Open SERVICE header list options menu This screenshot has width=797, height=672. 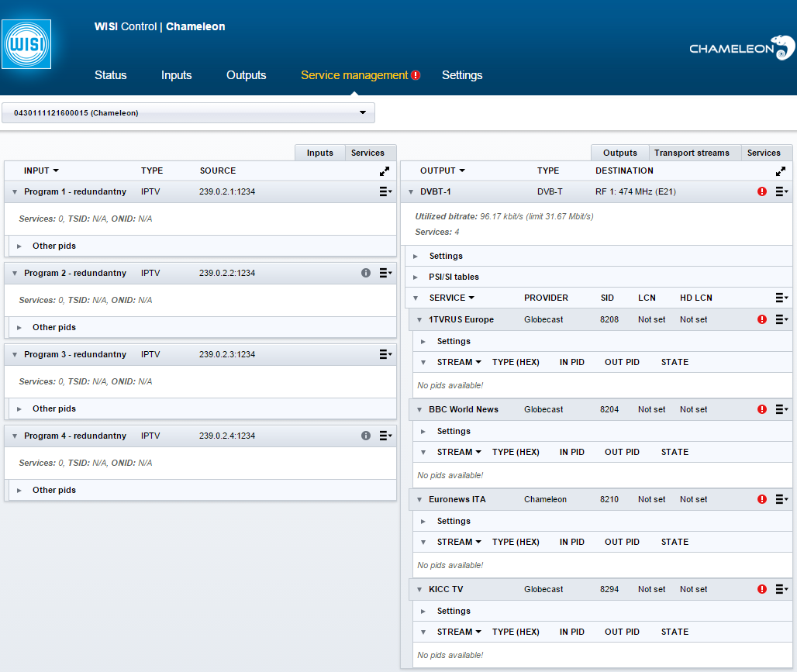[x=781, y=298]
